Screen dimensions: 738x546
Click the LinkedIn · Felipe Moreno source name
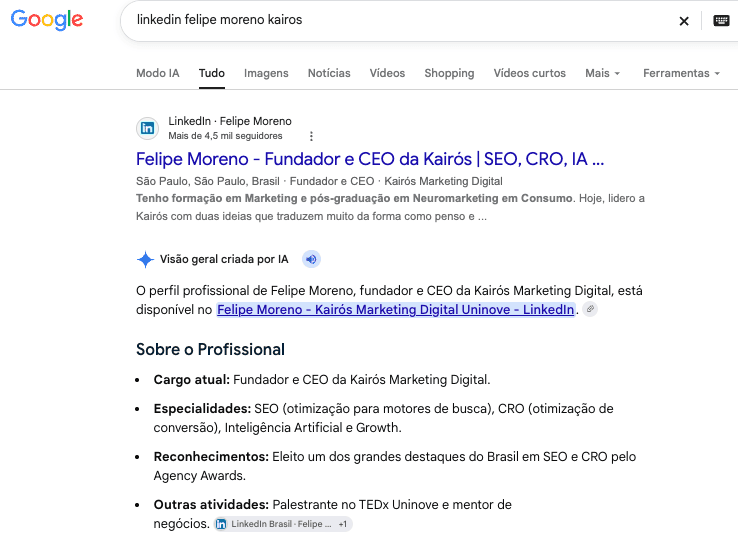pos(230,121)
